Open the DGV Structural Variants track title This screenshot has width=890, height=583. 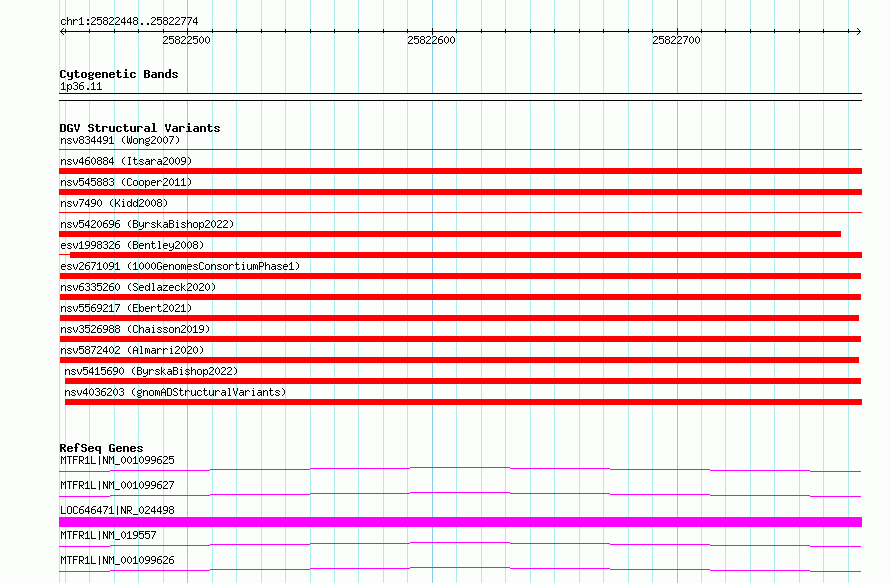(x=140, y=128)
